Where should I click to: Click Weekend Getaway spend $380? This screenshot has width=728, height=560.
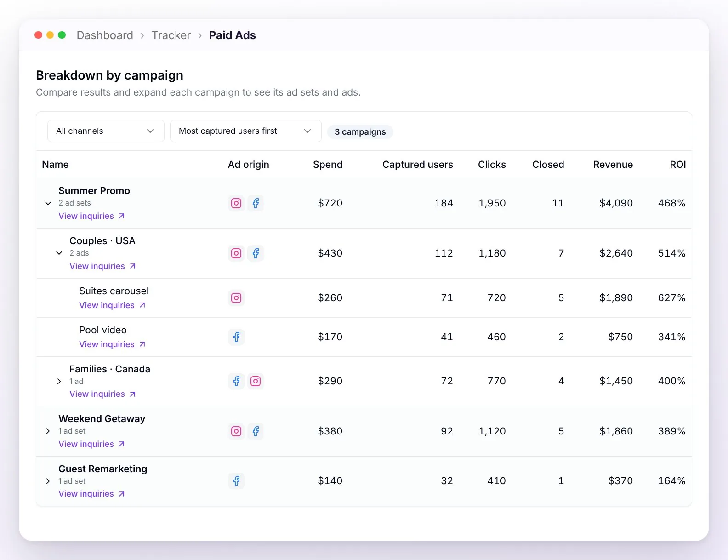tap(330, 431)
